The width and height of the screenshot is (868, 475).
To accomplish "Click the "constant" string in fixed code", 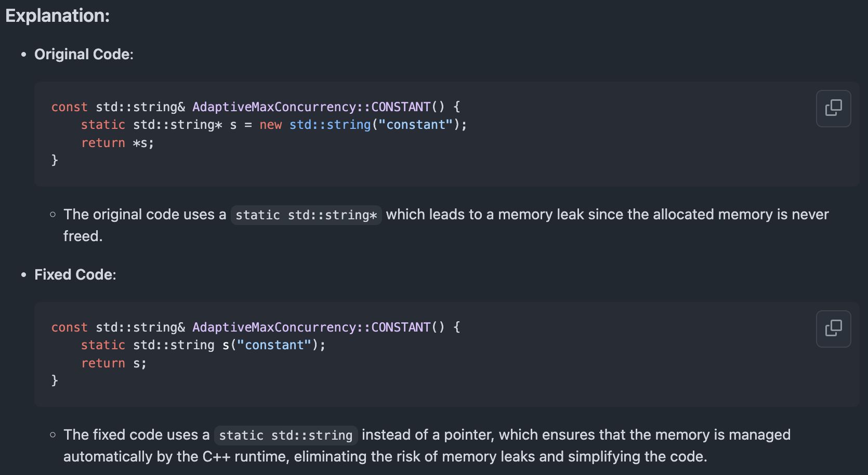I will pyautogui.click(x=274, y=345).
